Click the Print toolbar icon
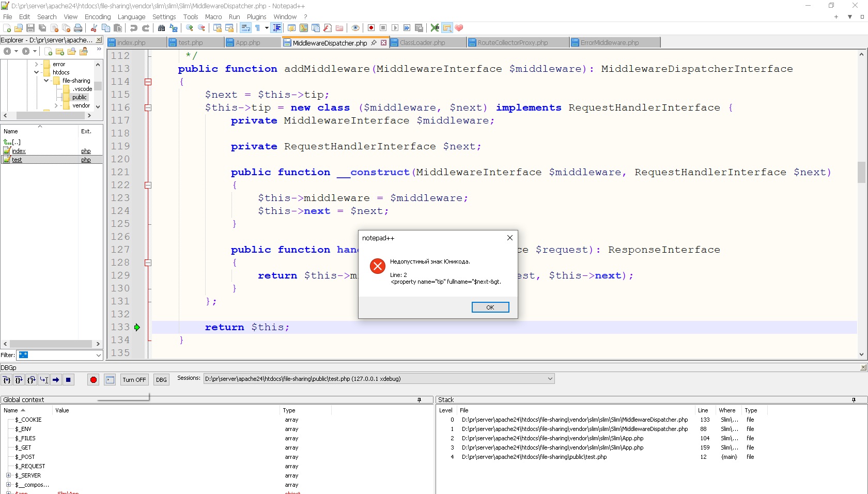The height and width of the screenshot is (494, 868). click(78, 28)
